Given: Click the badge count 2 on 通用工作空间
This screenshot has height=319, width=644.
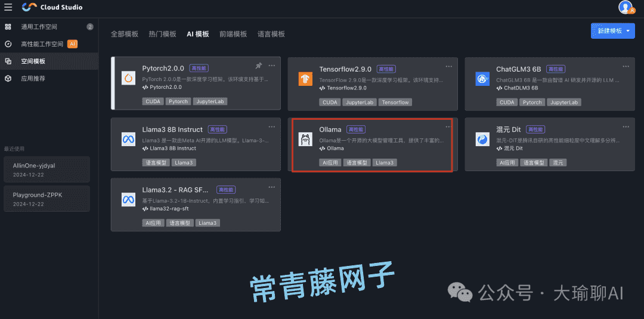Looking at the screenshot, I should point(90,27).
